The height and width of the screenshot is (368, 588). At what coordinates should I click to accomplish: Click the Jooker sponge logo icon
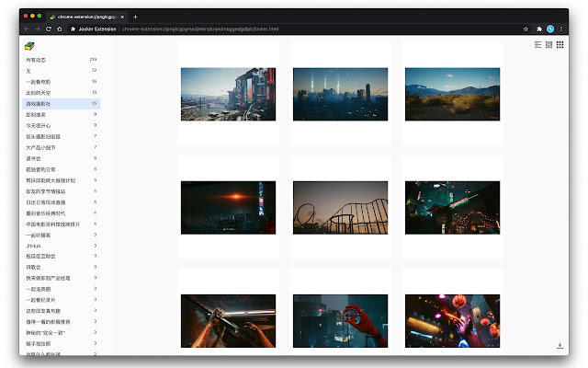(x=29, y=46)
